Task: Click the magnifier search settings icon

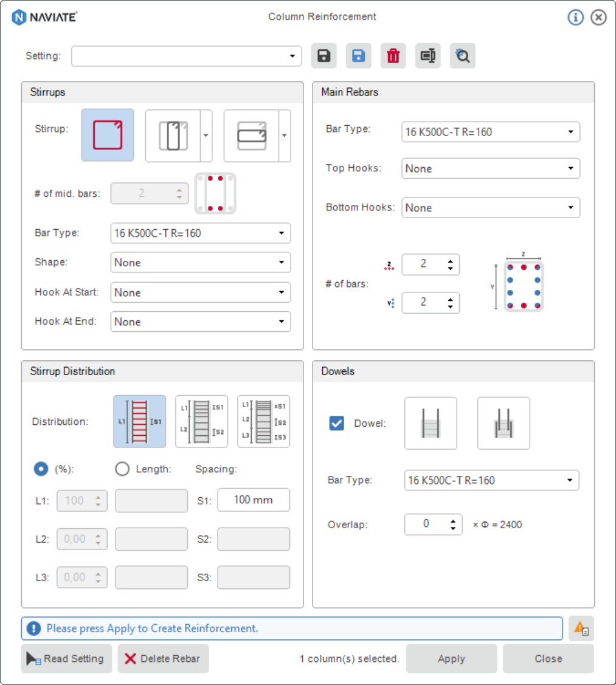Action: coord(462,55)
